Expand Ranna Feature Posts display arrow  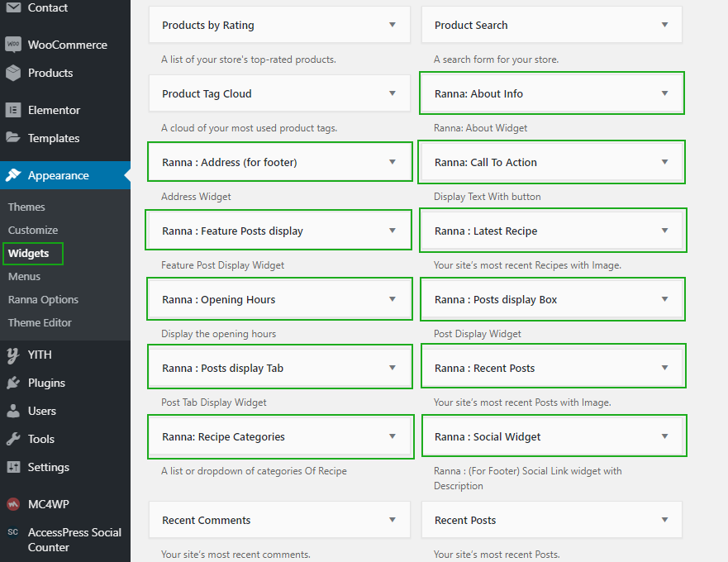(393, 231)
